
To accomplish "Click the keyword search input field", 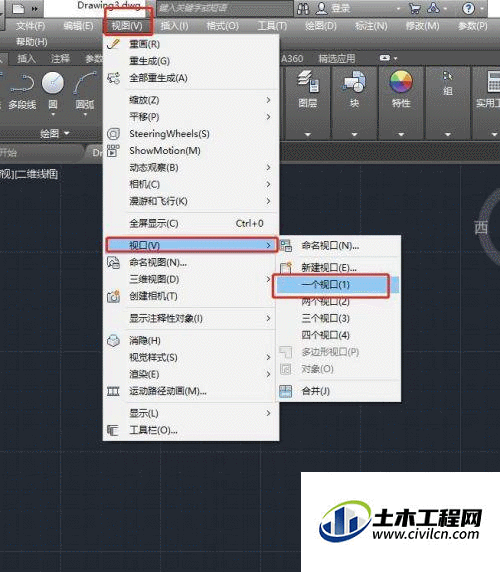I will (x=225, y=8).
